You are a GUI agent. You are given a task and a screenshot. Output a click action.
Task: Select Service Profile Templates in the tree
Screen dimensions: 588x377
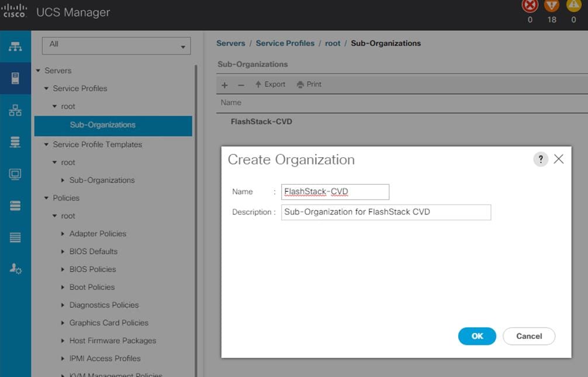click(x=98, y=144)
